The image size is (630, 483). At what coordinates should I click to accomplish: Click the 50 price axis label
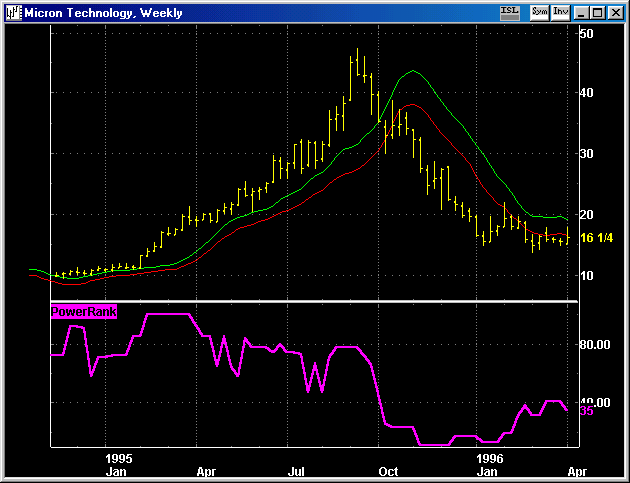click(x=587, y=34)
